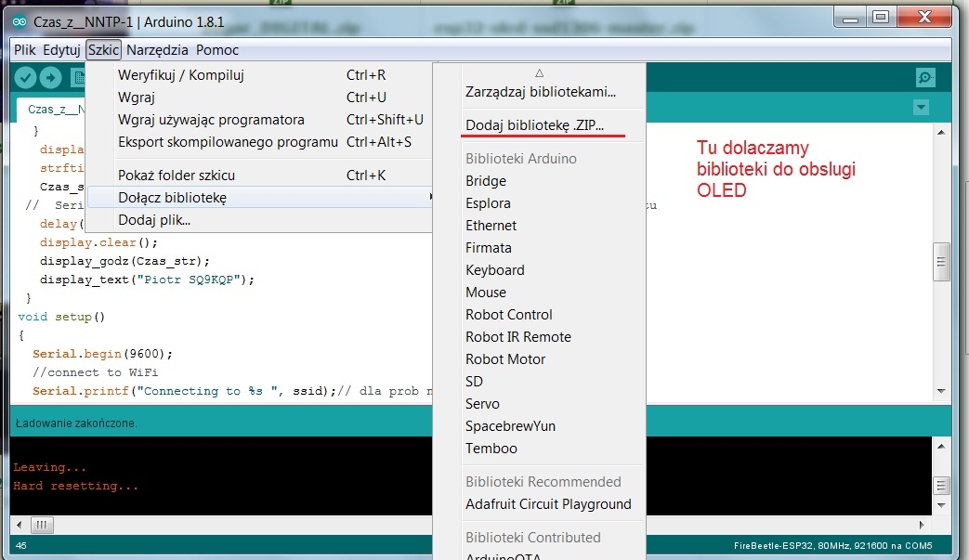Click 'display_text("Piotr SQ9KQP");' line
This screenshot has height=560, width=969.
pyautogui.click(x=147, y=280)
